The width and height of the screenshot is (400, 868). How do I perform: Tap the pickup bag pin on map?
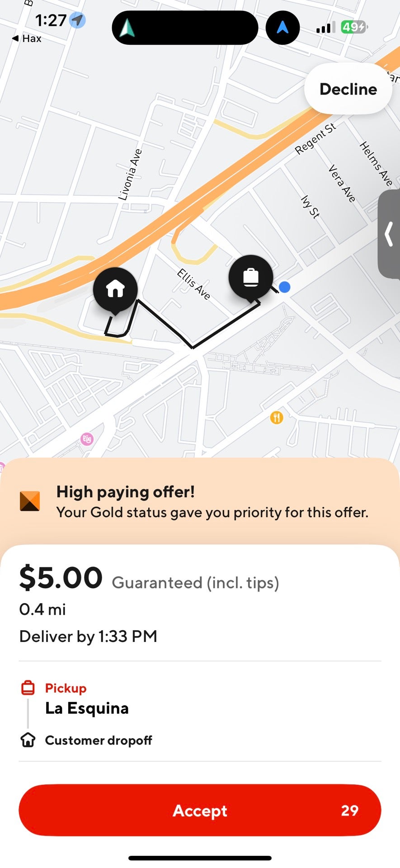coord(251,277)
